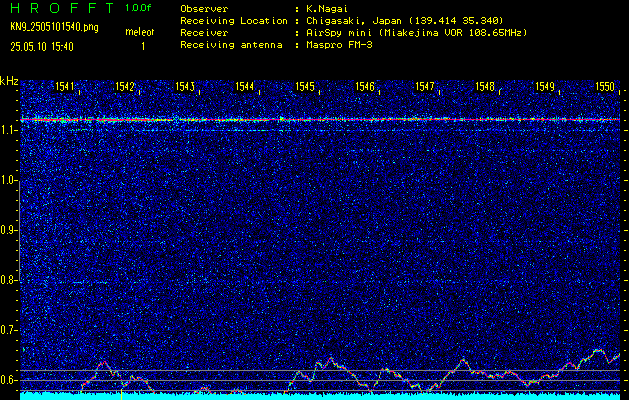Click the 1547 time marker
The height and width of the screenshot is (400, 629).
tap(424, 86)
